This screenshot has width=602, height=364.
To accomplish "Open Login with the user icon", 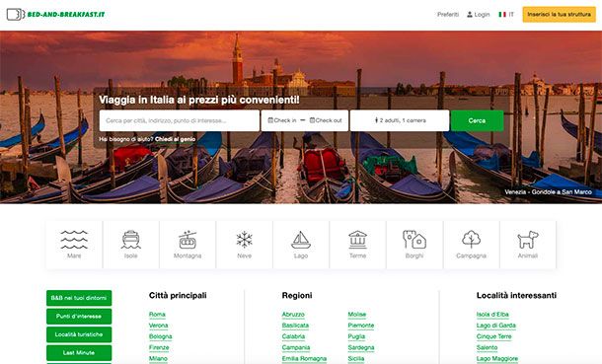I will [x=479, y=15].
